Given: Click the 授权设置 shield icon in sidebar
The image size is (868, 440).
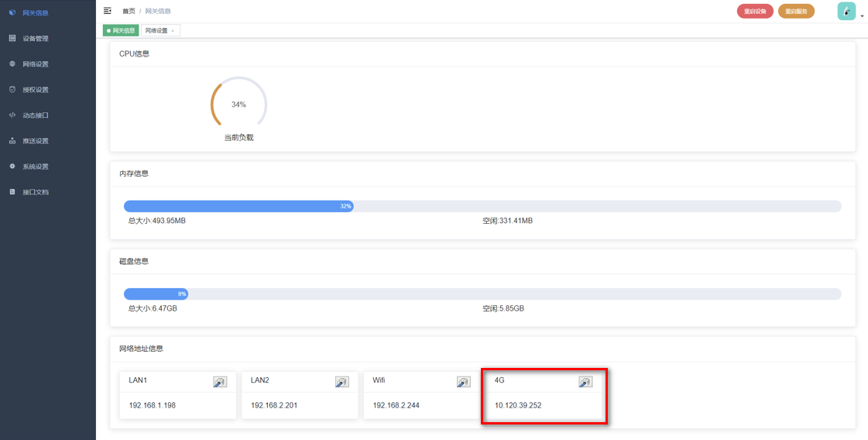Looking at the screenshot, I should click(x=12, y=90).
